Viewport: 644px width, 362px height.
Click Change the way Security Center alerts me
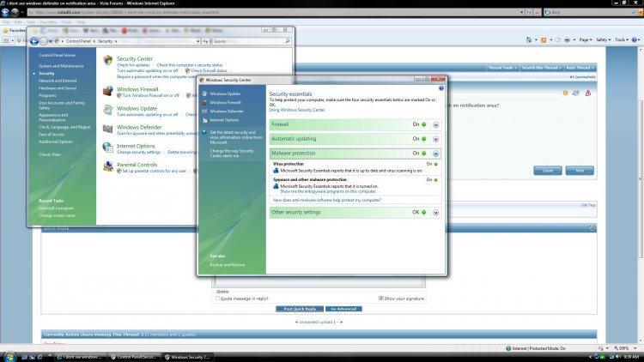click(232, 154)
